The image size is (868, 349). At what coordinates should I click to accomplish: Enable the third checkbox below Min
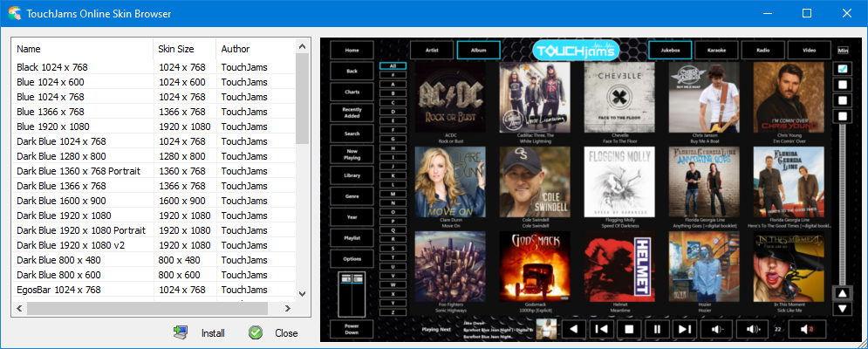[843, 100]
